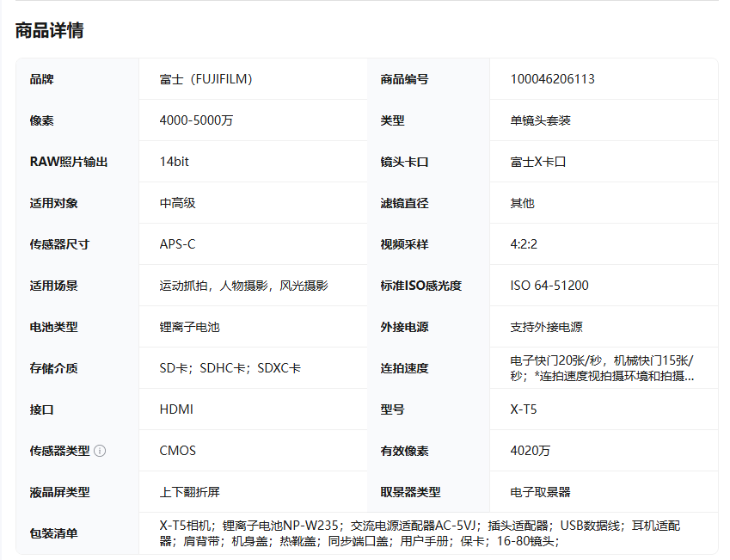Click the 适用对象 label
The image size is (730, 560).
tap(54, 203)
